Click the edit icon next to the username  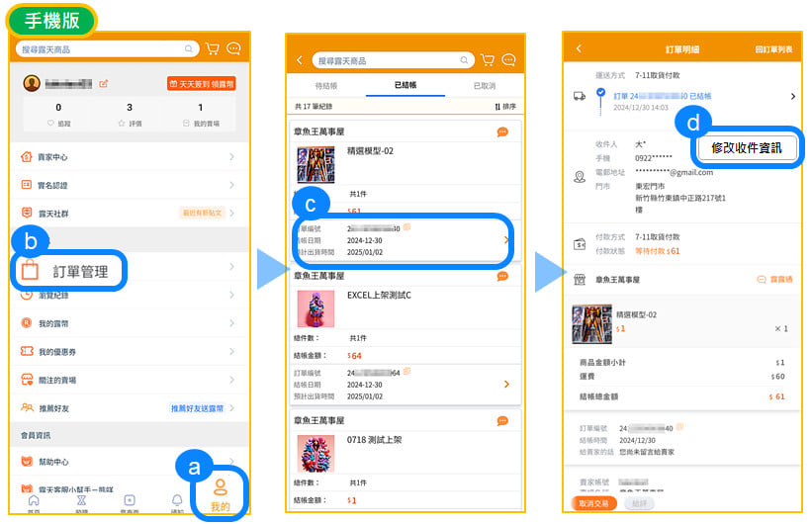[104, 83]
